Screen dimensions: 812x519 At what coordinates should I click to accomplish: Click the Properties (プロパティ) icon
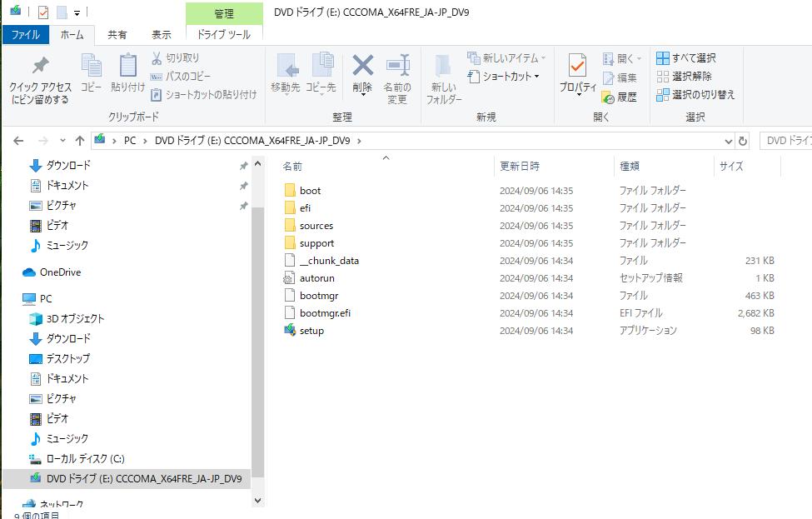(x=577, y=66)
